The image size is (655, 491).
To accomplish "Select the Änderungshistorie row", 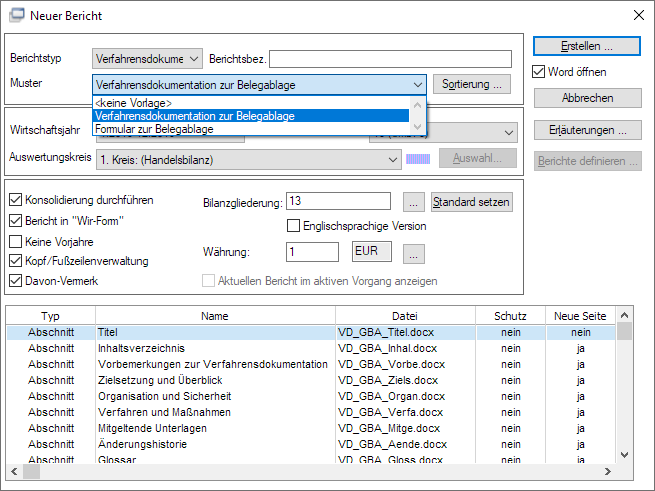I will [311, 444].
